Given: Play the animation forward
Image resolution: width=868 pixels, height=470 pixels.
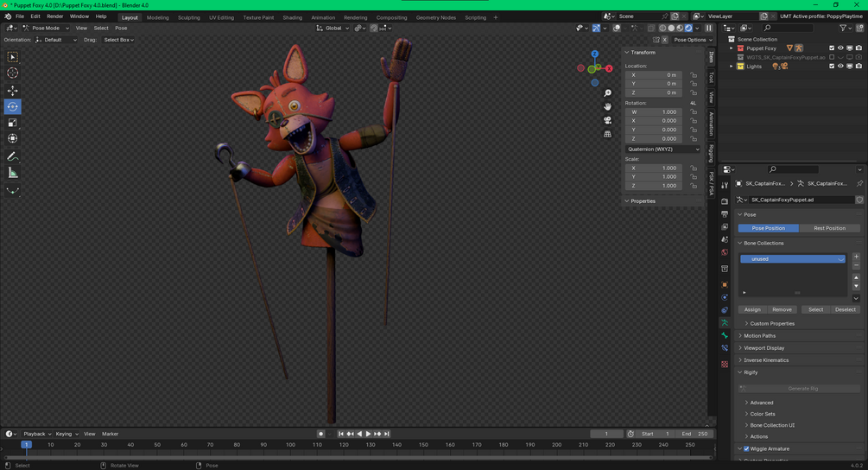Looking at the screenshot, I should tap(368, 434).
